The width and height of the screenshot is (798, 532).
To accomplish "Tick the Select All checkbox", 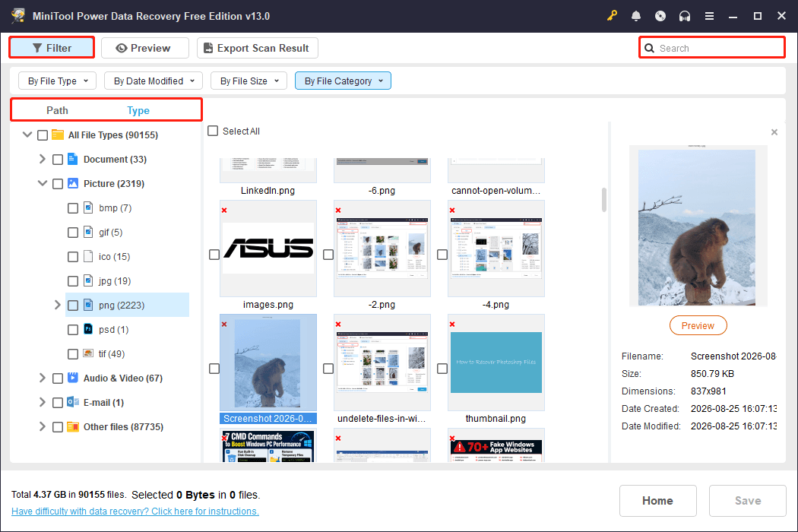I will pos(213,131).
